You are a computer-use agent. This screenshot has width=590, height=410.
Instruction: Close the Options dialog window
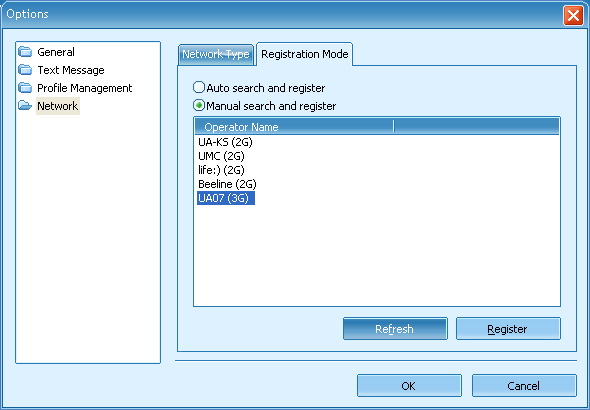click(x=573, y=15)
